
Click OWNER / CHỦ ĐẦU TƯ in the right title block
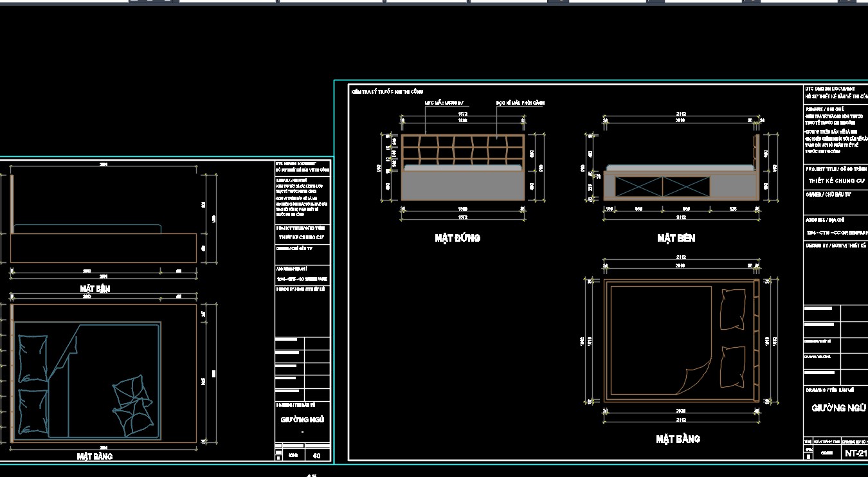(827, 194)
